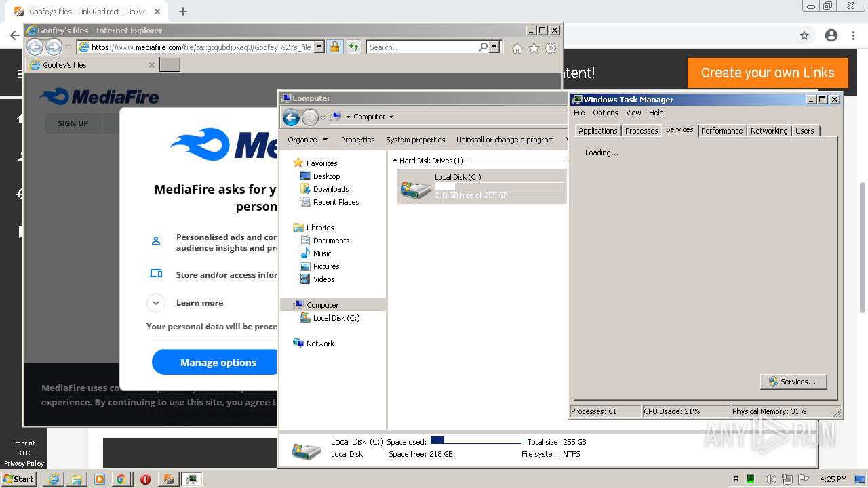868x488 pixels.
Task: Select Local Disk (C:) drive icon
Action: click(416, 190)
